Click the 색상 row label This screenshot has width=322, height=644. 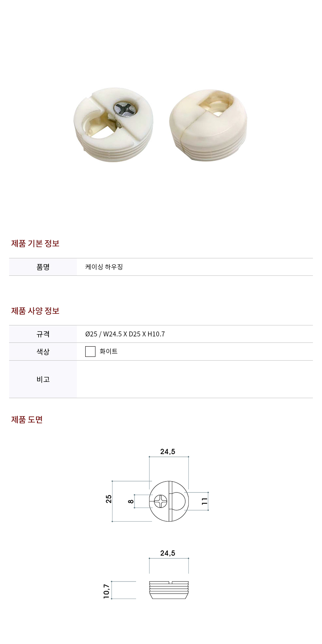pyautogui.click(x=43, y=352)
